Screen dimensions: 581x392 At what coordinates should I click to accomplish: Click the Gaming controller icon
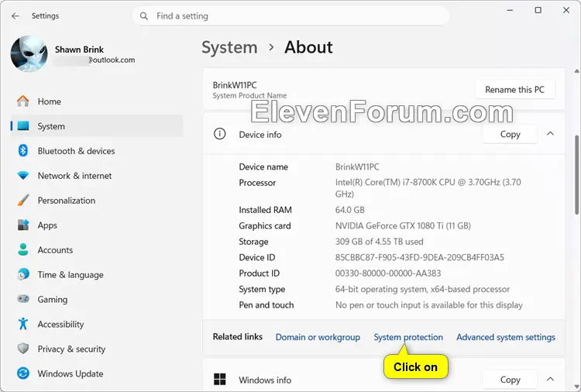pos(23,298)
